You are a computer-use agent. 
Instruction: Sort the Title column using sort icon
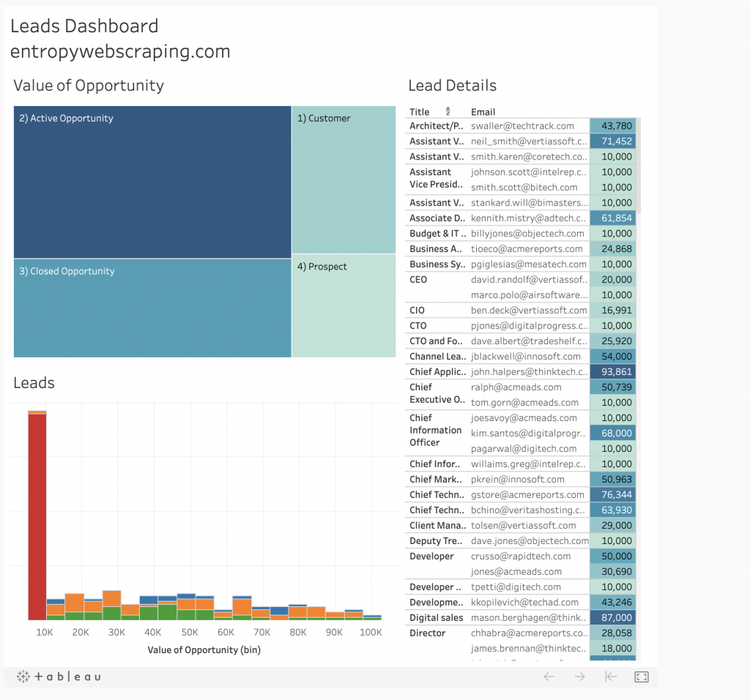(448, 111)
